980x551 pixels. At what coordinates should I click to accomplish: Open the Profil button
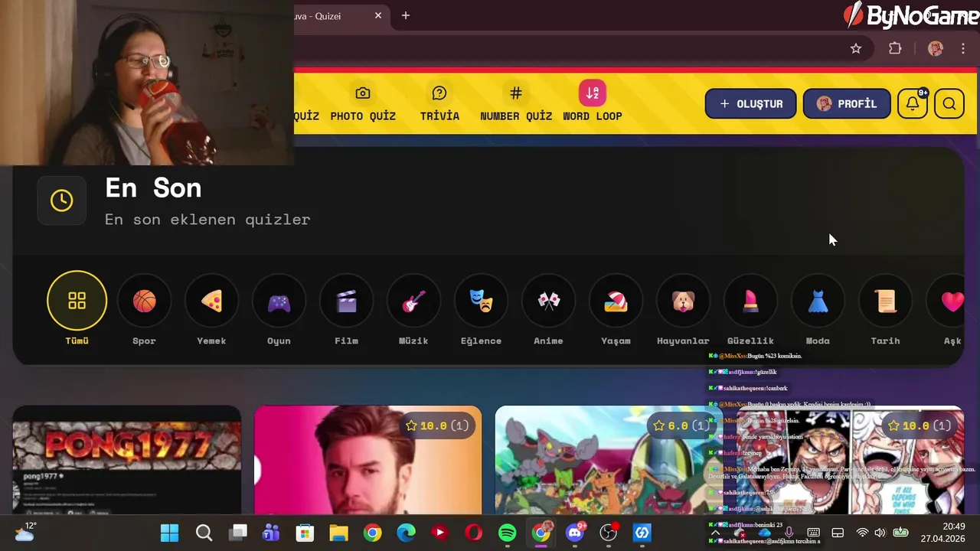(847, 103)
